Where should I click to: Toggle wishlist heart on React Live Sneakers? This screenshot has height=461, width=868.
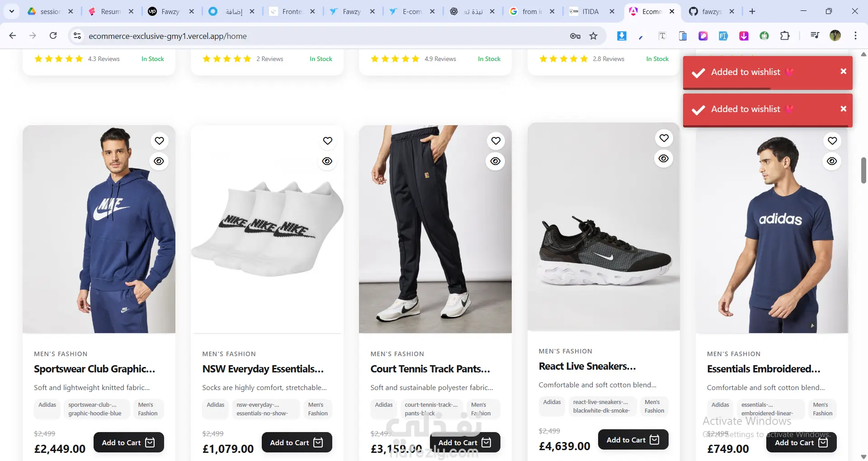point(664,138)
